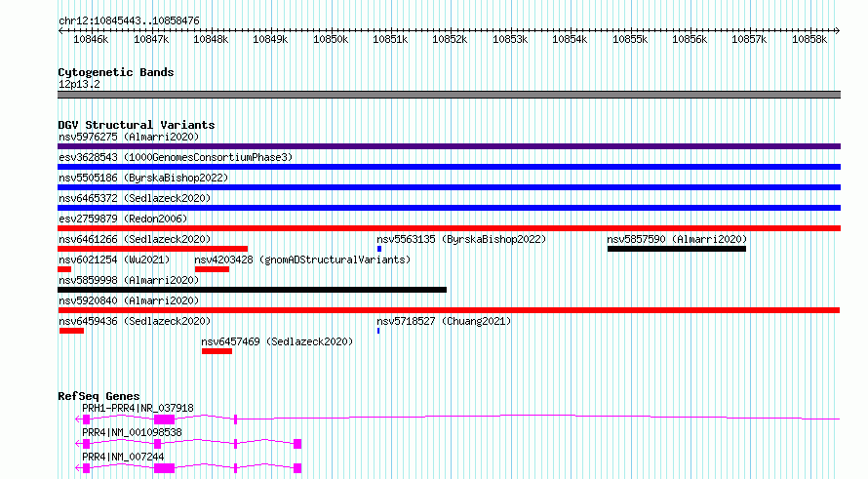Click the 10848k ruler position
868x479 pixels.
pyautogui.click(x=211, y=39)
